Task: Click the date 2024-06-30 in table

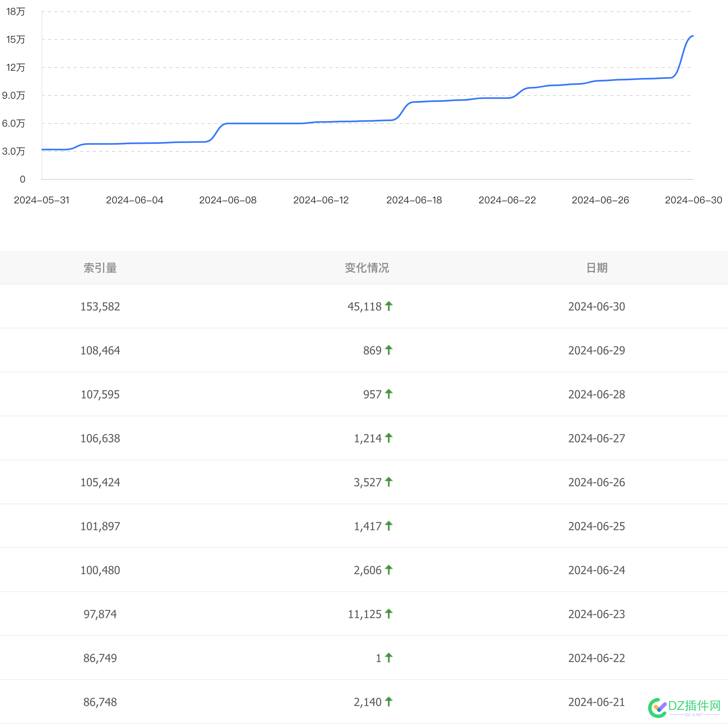Action: 597,306
